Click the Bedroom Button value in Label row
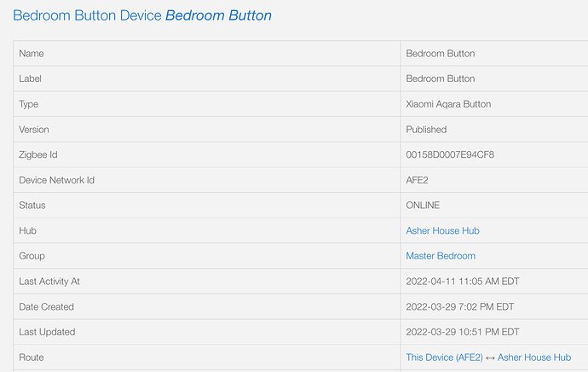The width and height of the screenshot is (588, 372). (x=441, y=78)
